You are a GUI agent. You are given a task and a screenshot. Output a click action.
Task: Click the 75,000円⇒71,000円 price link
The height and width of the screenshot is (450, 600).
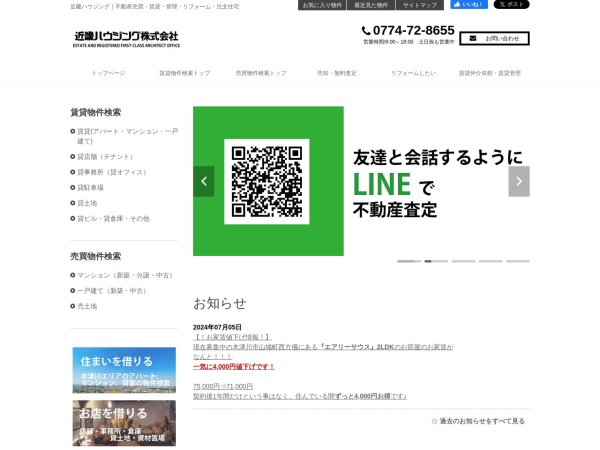click(x=223, y=386)
